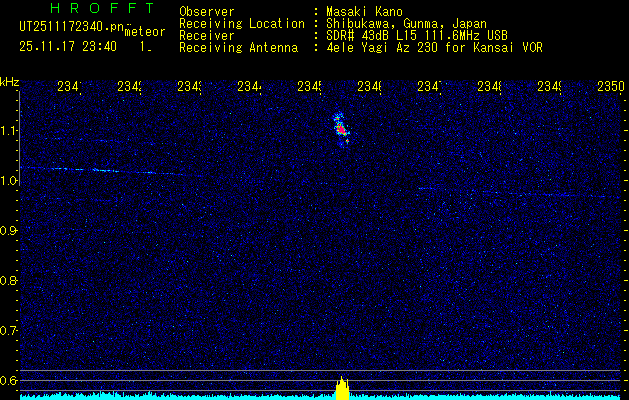
Task: Click the kHz axis unit label
Action: click(x=10, y=82)
